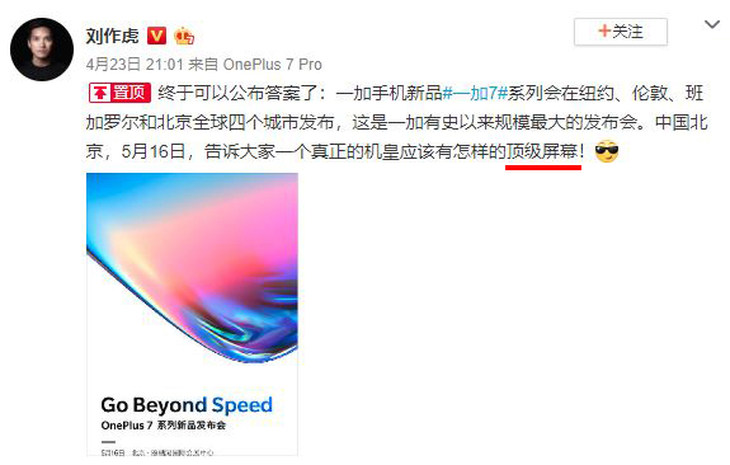Screen dimensions: 730x465
Task: Click the OnePlus 7 Pro source link
Action: pos(272,64)
